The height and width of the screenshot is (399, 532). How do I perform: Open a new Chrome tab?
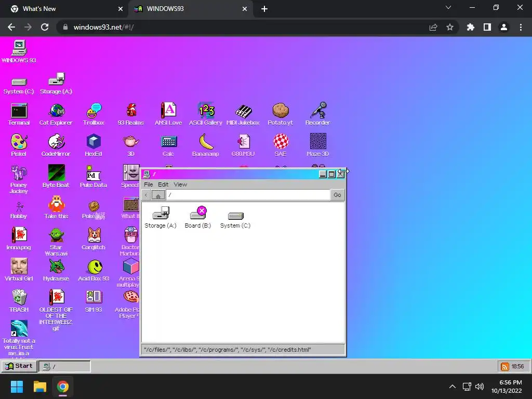(x=264, y=9)
